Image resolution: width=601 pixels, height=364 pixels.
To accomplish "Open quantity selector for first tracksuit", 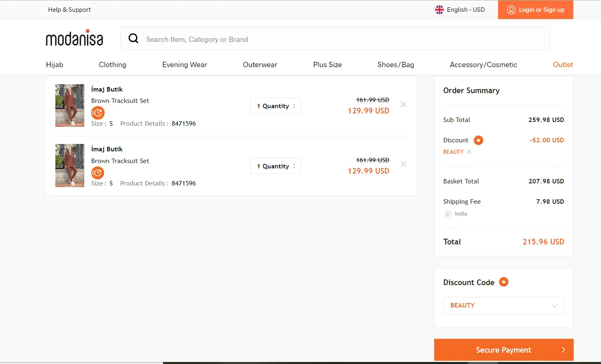I will click(275, 106).
